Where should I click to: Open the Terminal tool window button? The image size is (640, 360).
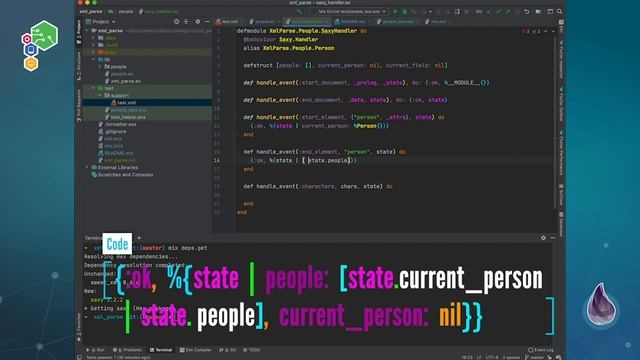[x=161, y=350]
